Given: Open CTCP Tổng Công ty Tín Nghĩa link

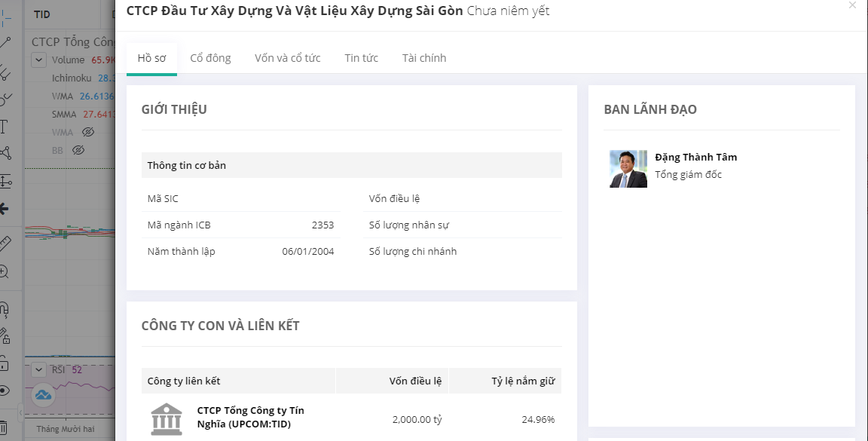Looking at the screenshot, I should [250, 417].
